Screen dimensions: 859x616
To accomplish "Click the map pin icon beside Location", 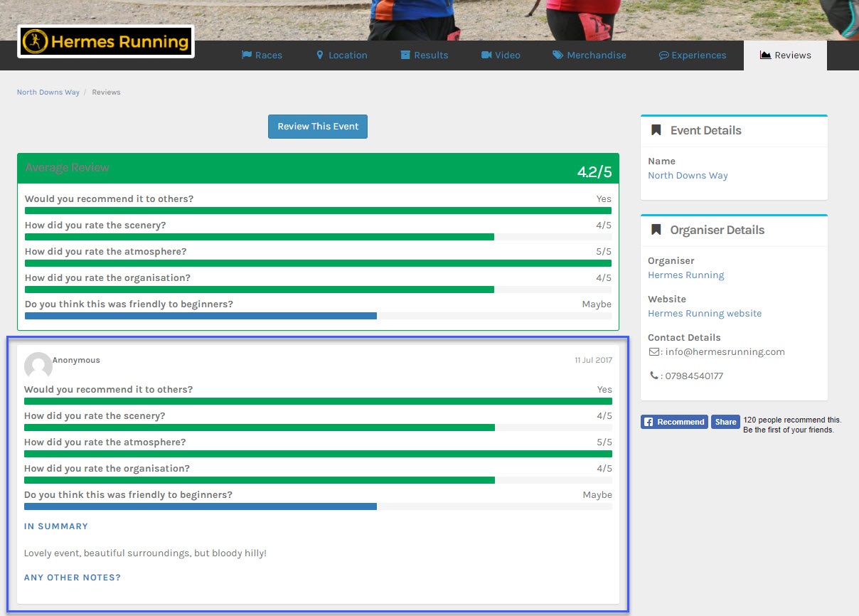I will coord(320,55).
